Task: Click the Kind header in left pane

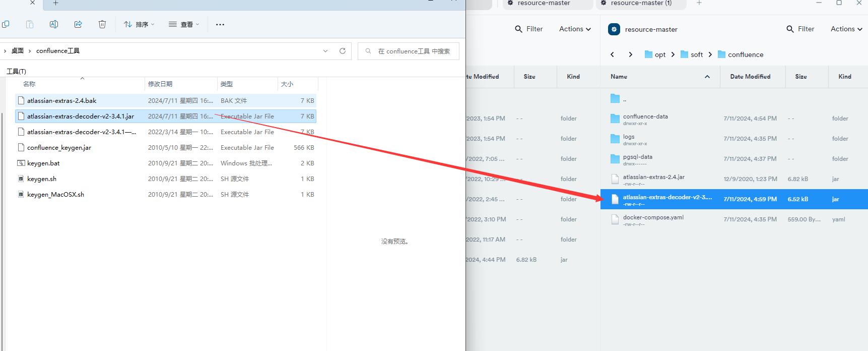Action: [x=573, y=77]
